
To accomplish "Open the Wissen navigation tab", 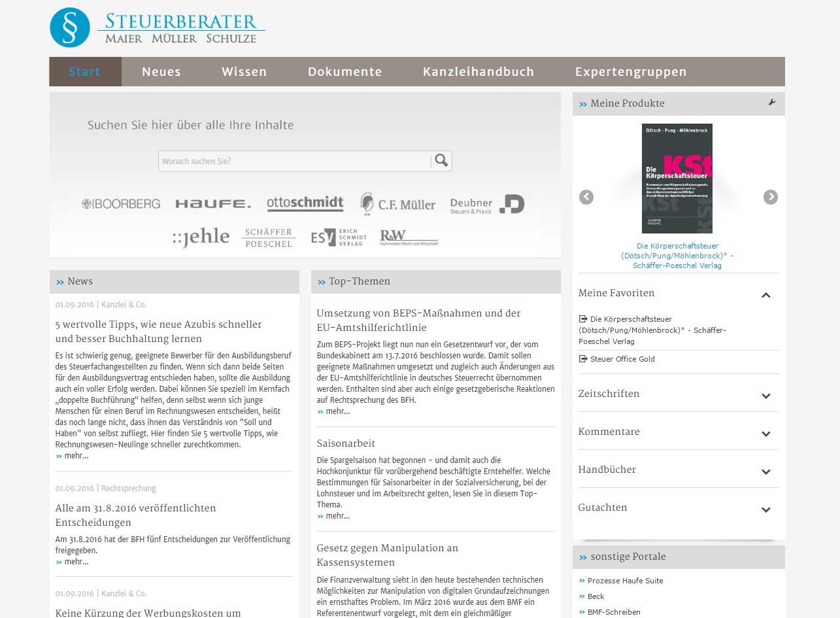I will pos(244,72).
